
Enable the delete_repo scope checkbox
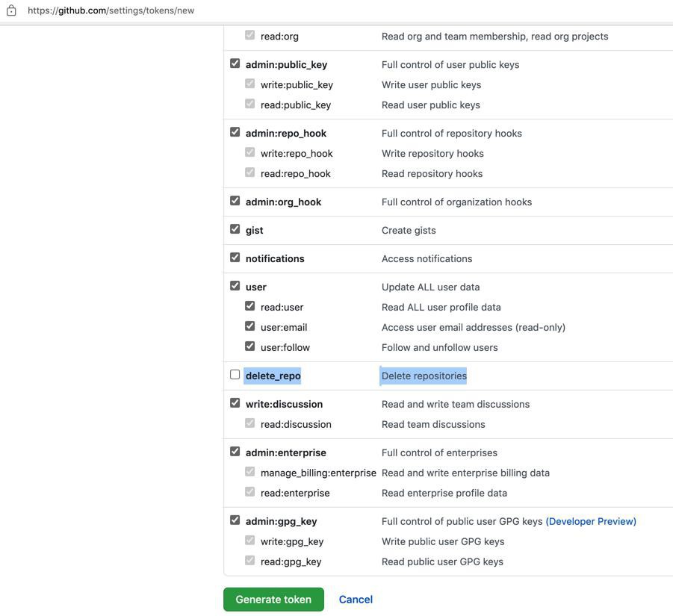pyautogui.click(x=235, y=375)
